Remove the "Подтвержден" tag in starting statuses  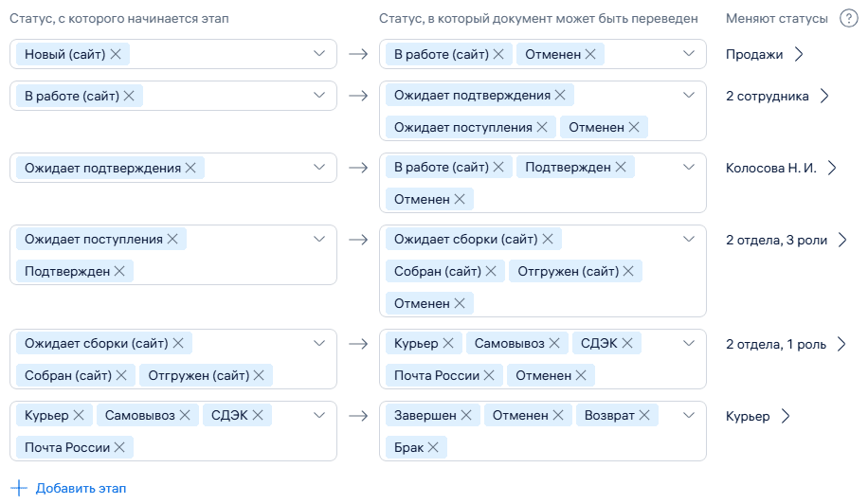[119, 271]
